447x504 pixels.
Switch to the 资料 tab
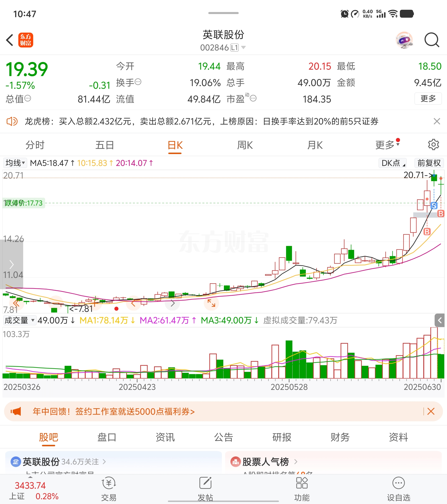coord(398,437)
